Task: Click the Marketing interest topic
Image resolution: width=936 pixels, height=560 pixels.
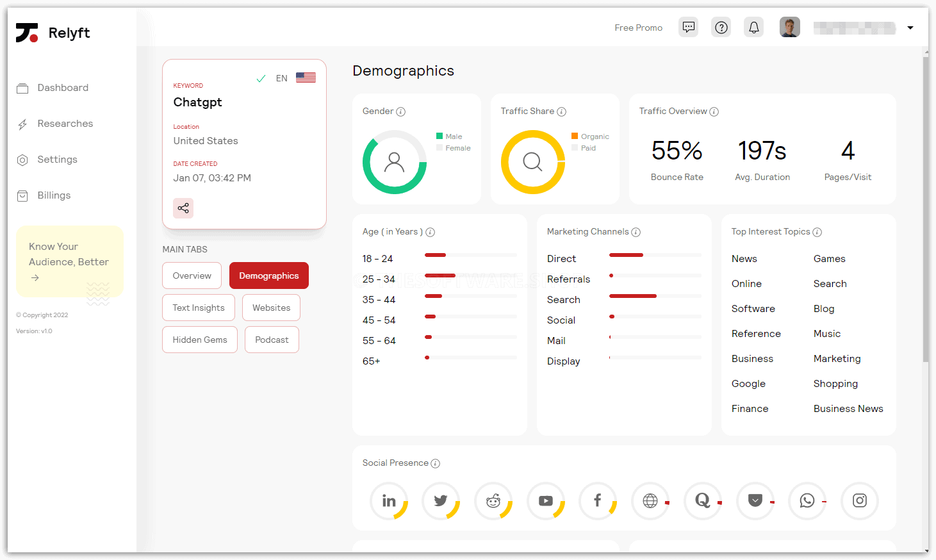Action: 837,359
